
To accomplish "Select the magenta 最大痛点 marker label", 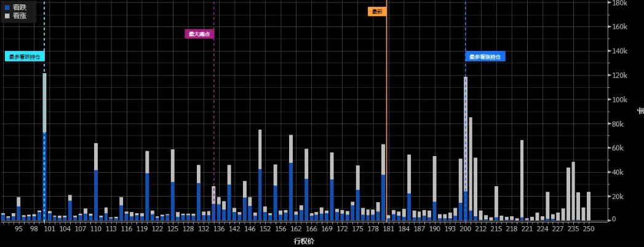I will [199, 34].
